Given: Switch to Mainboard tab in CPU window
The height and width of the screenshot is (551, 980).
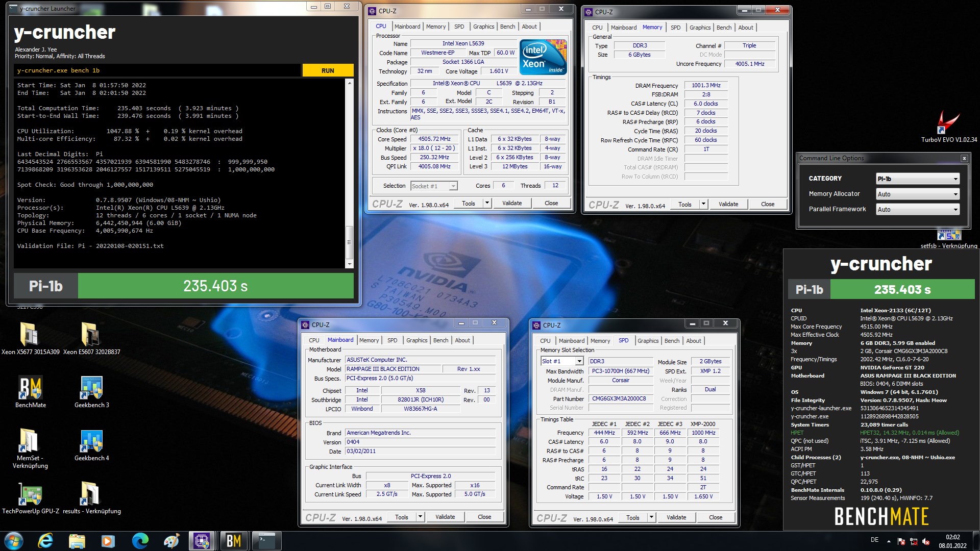Looking at the screenshot, I should pyautogui.click(x=407, y=27).
